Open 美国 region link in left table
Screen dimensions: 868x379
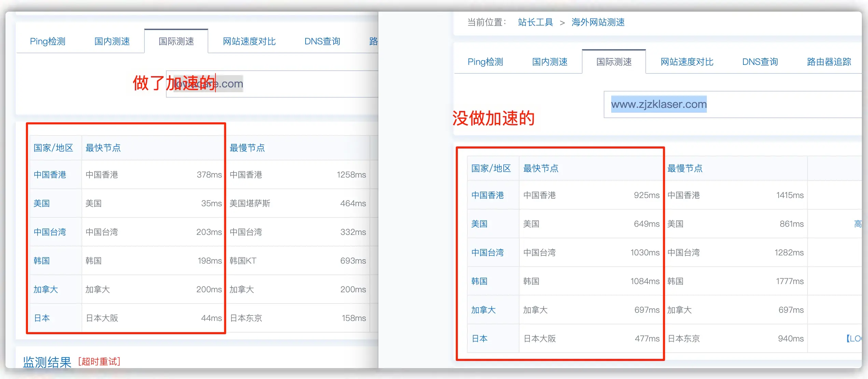pyautogui.click(x=42, y=203)
